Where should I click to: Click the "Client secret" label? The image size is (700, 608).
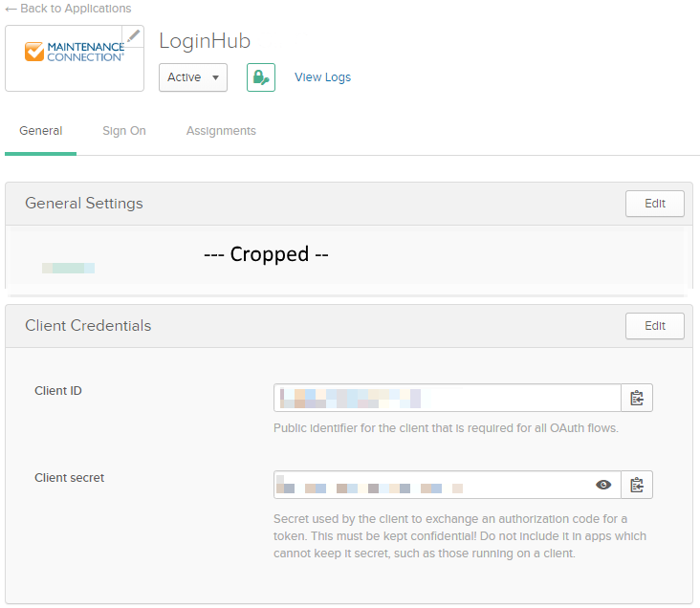click(x=69, y=478)
